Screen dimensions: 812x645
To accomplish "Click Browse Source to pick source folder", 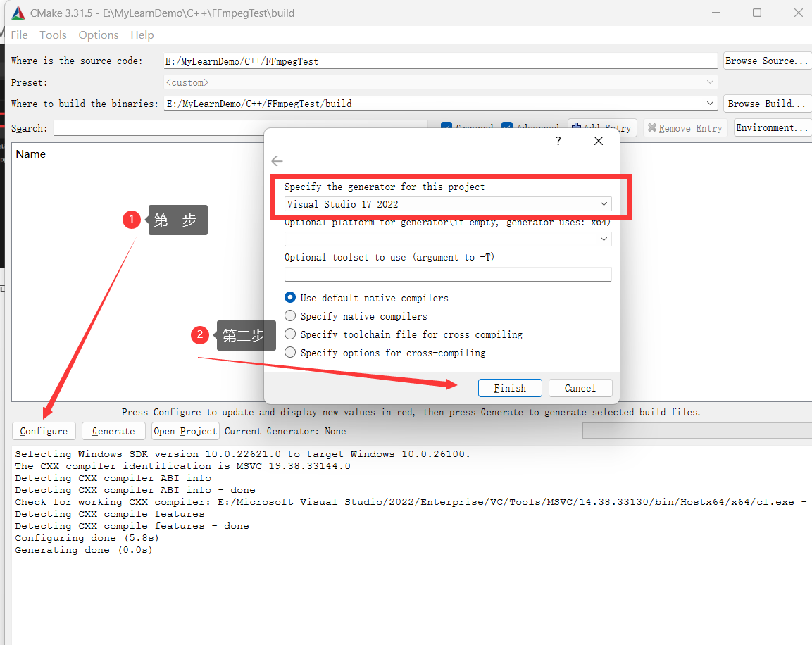I will pos(767,61).
